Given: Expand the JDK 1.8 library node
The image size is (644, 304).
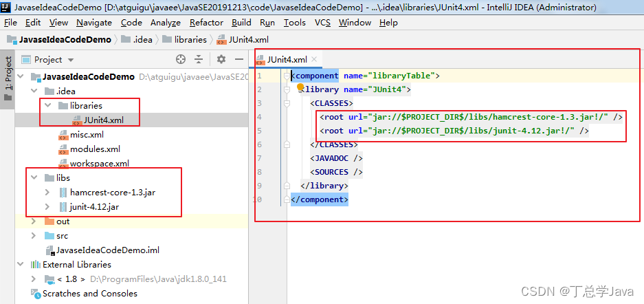Looking at the screenshot, I should [34, 279].
